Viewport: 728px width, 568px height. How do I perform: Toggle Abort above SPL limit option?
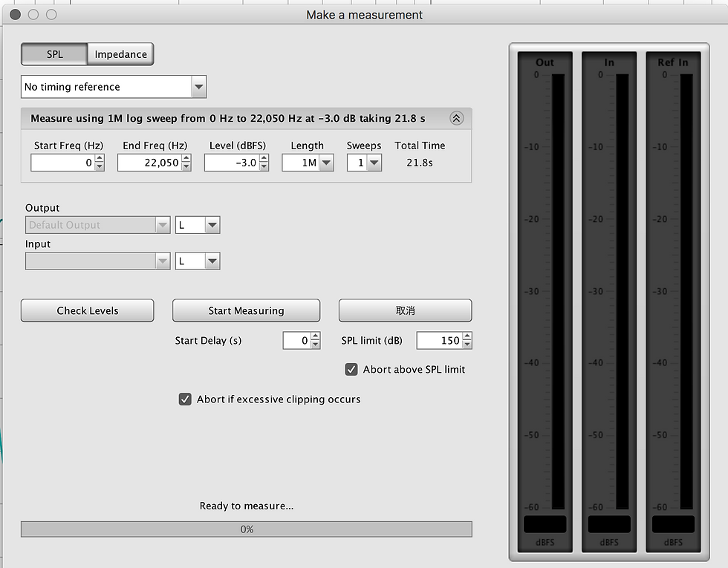[350, 368]
